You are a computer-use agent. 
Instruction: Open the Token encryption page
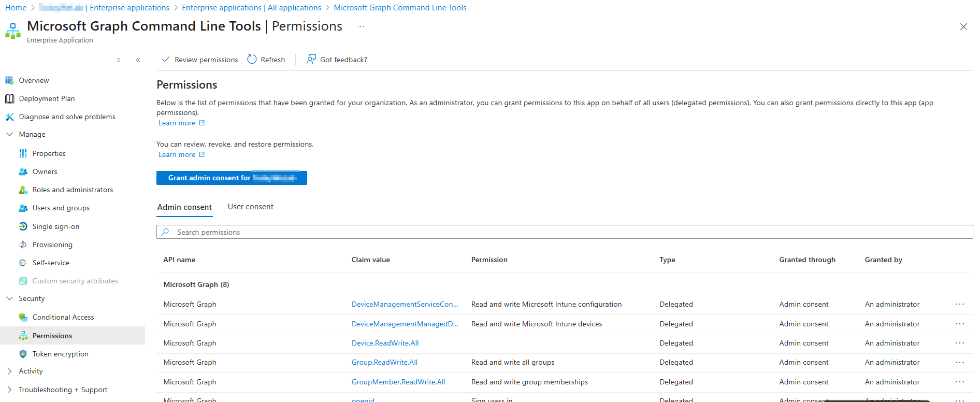60,354
